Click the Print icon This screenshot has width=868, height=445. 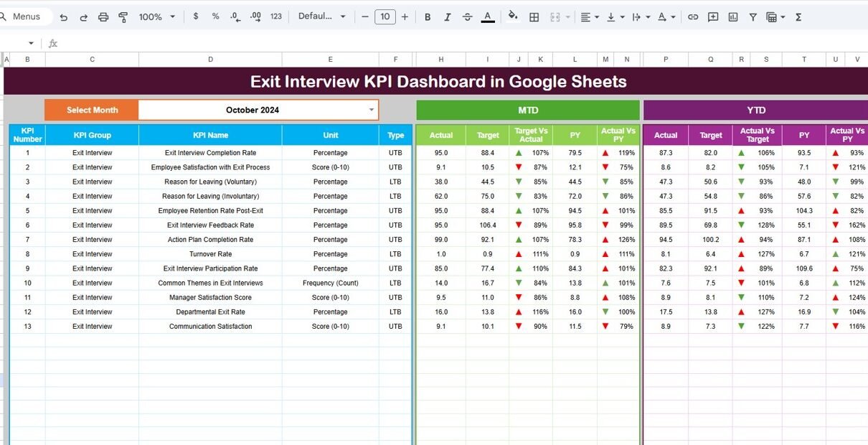[103, 17]
